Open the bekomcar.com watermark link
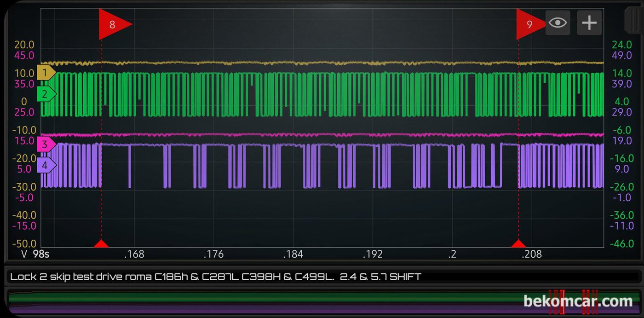 pyautogui.click(x=578, y=301)
